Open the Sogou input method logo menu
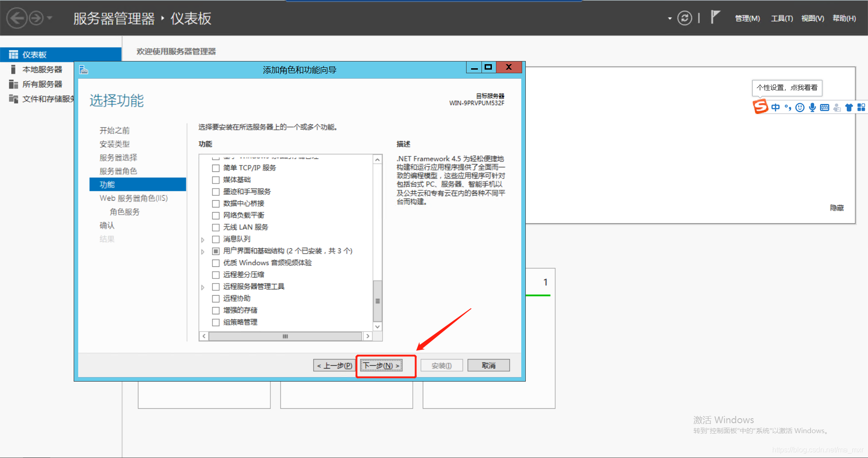The image size is (868, 458). point(760,107)
